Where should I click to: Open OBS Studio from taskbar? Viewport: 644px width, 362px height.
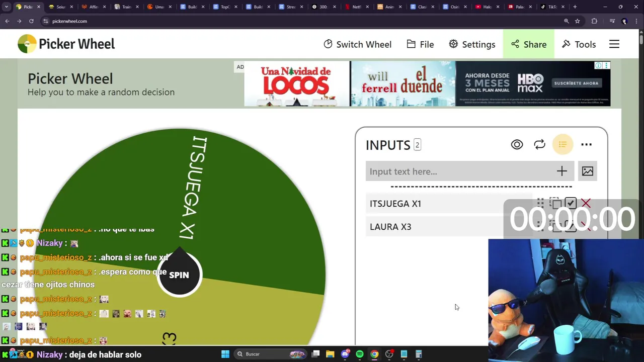point(389,354)
